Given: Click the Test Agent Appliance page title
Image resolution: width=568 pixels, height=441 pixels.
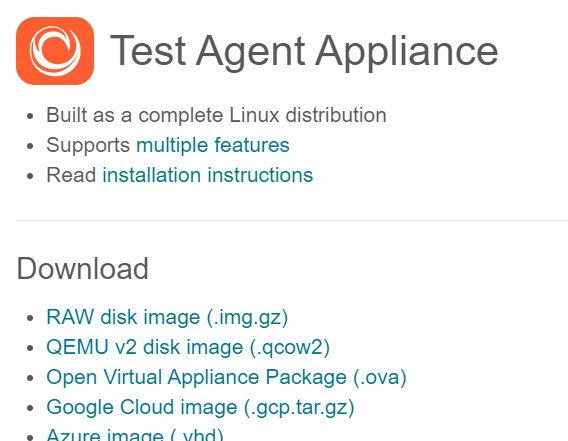Looking at the screenshot, I should click(x=304, y=51).
